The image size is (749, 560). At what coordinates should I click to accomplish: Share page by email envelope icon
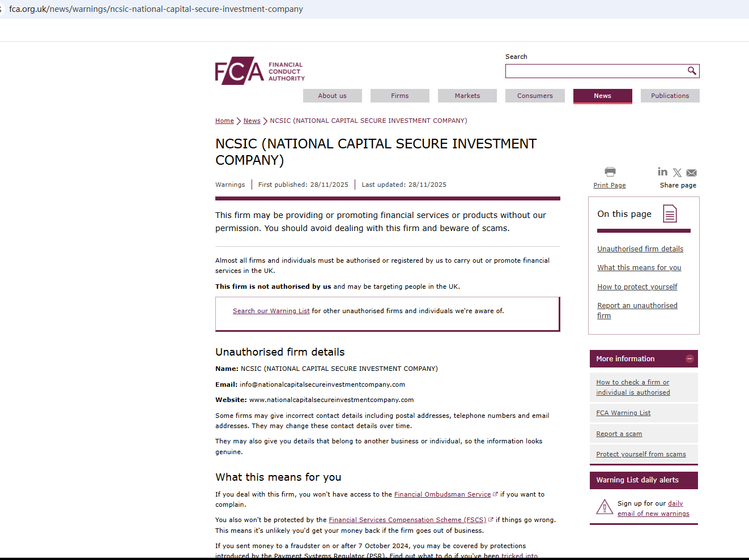coord(691,173)
